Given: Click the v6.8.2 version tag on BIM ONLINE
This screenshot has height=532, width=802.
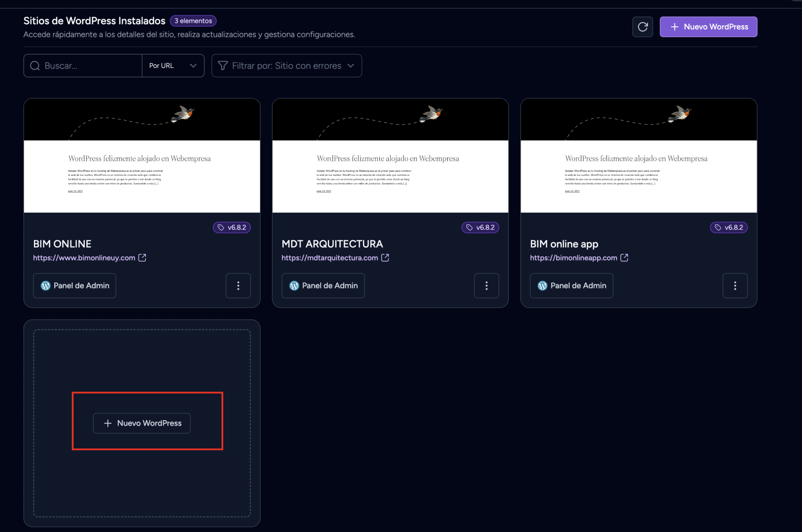Looking at the screenshot, I should (232, 228).
